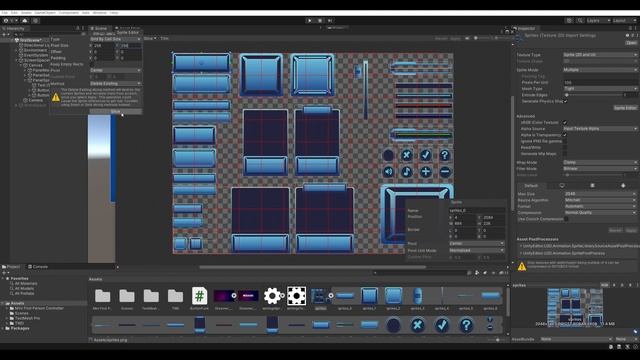
Task: Toggle the Ignore PNG file gamma checkbox
Action: click(565, 141)
